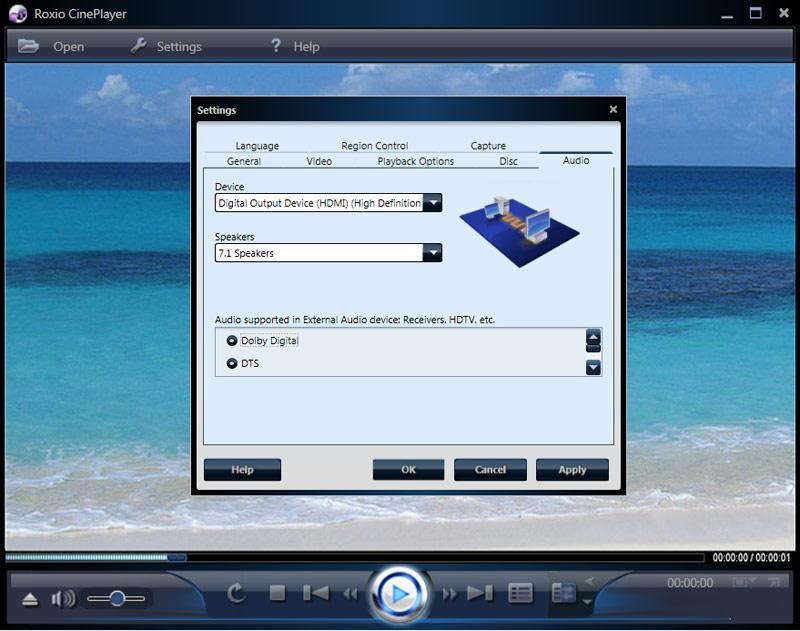Image resolution: width=800 pixels, height=631 pixels.
Task: Rewind the video
Action: coord(351,593)
